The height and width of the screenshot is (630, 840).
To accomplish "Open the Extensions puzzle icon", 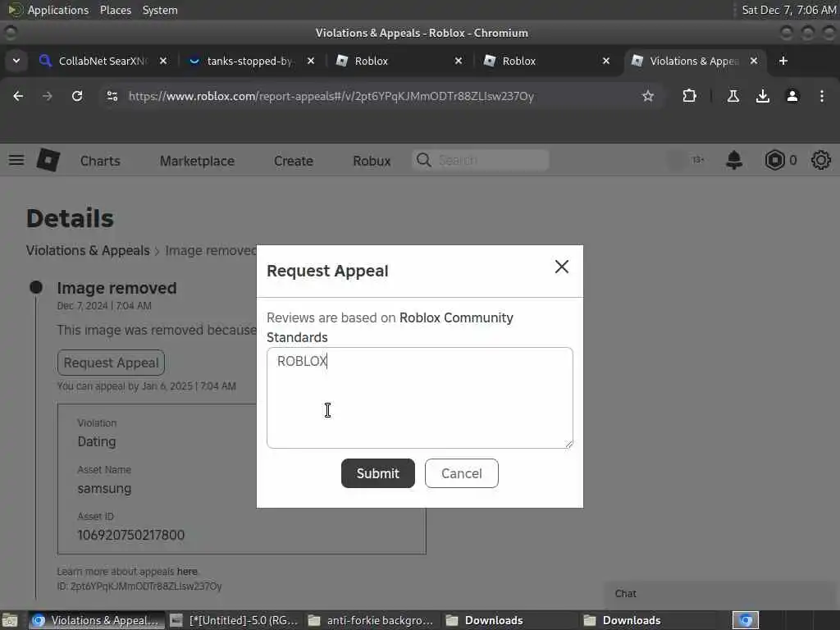I will tap(689, 96).
